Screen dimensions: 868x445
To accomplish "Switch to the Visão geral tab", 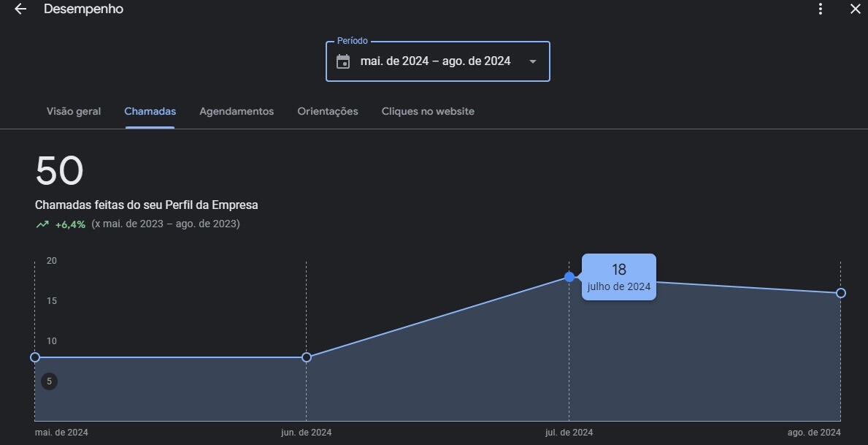I will 74,112.
